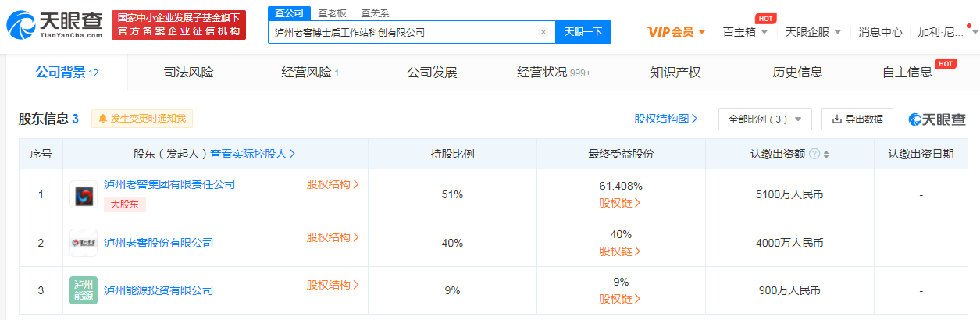
Task: Switch to the 公司背景 tab
Action: [x=66, y=73]
